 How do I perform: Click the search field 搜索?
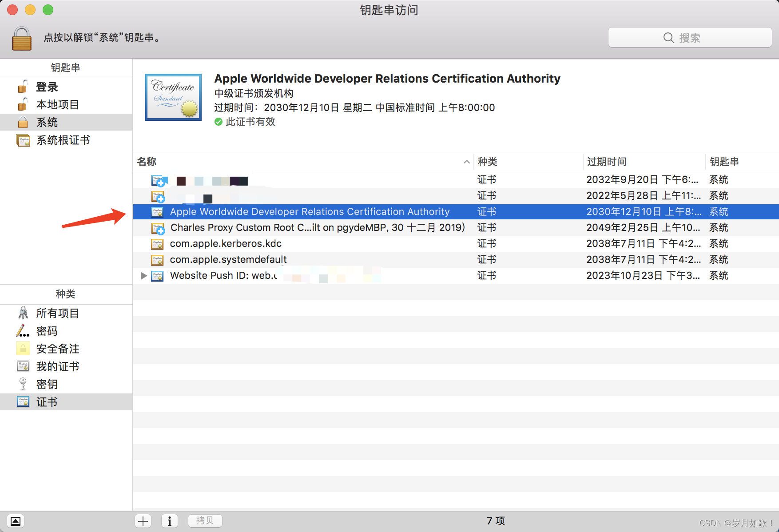(690, 38)
